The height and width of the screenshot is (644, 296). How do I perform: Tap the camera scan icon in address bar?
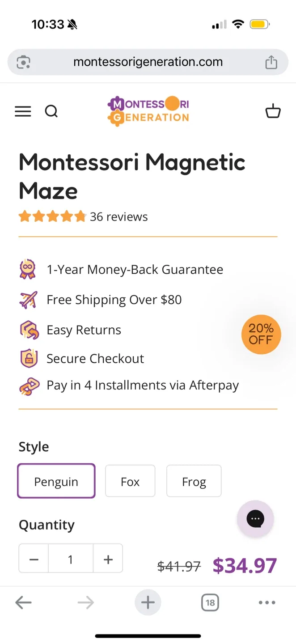pyautogui.click(x=23, y=62)
